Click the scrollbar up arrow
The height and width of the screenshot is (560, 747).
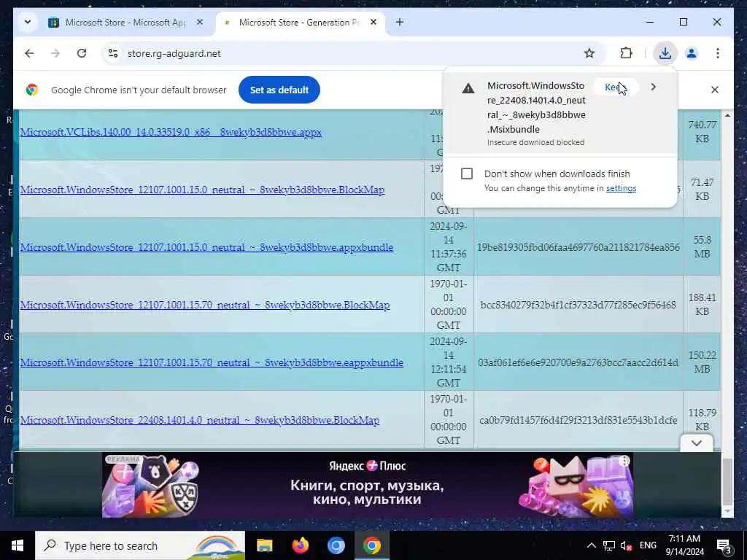(x=727, y=115)
